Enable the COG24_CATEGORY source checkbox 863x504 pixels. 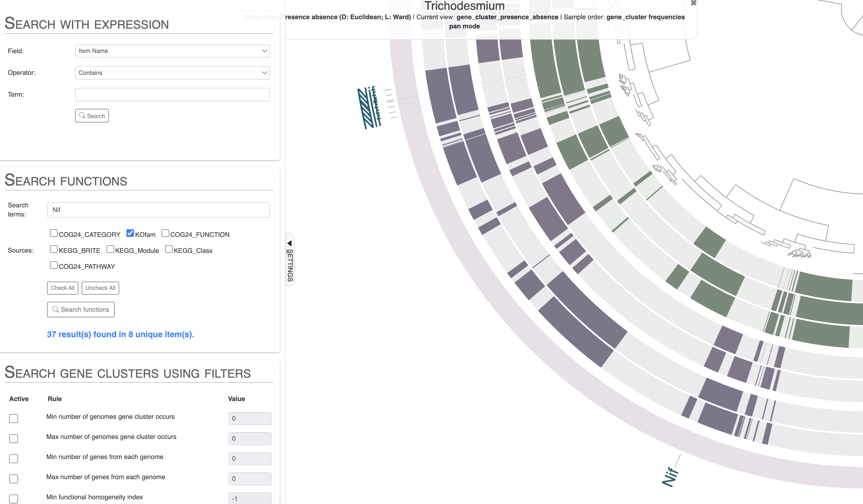coord(54,233)
